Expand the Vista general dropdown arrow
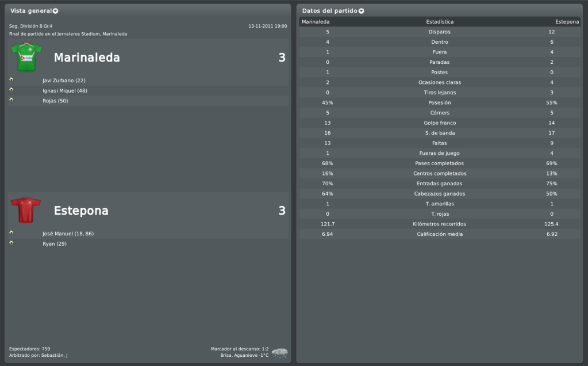588x366 pixels. [x=56, y=11]
